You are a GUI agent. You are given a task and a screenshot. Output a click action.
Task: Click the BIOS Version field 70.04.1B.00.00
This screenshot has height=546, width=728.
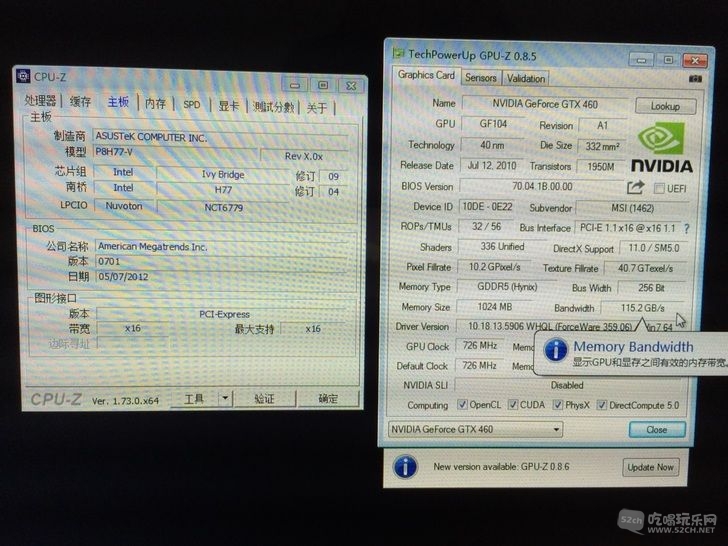click(x=542, y=187)
